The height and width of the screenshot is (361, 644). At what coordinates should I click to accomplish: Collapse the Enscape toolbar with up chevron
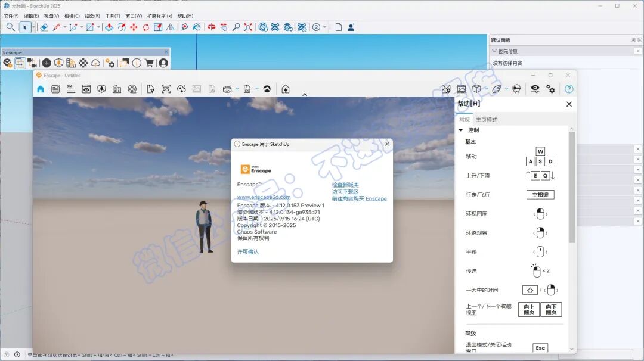(305, 94)
